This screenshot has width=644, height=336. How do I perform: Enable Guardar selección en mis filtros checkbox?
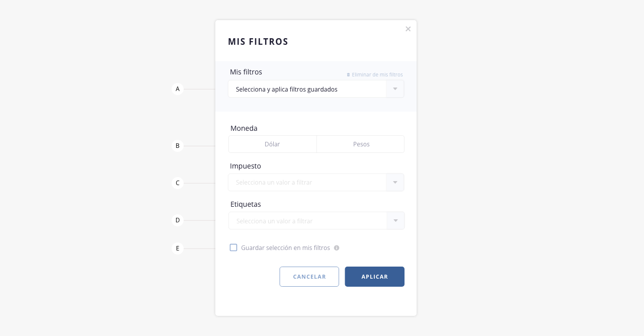233,247
